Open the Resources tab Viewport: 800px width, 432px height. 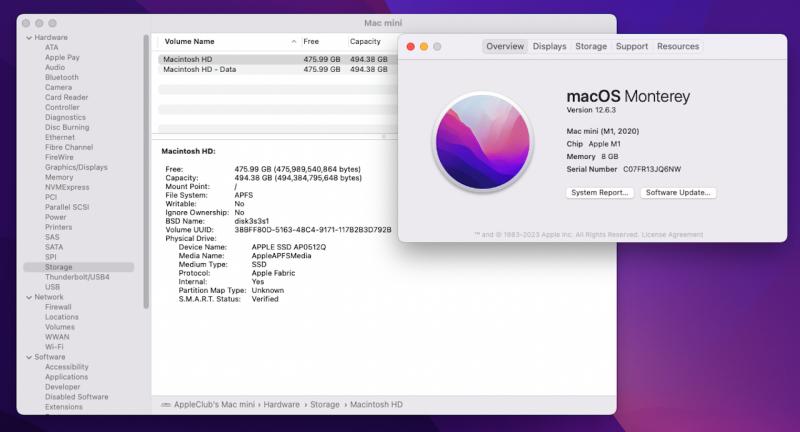678,46
